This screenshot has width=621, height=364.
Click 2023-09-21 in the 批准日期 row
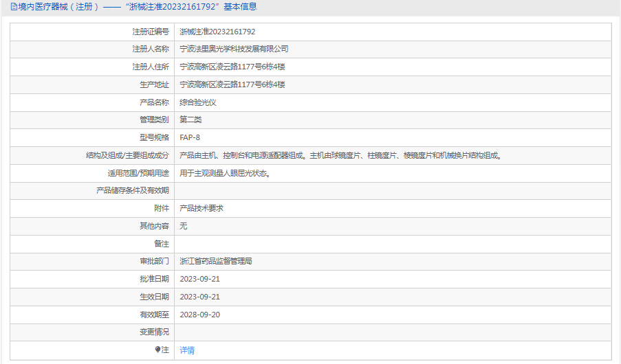[x=199, y=279]
